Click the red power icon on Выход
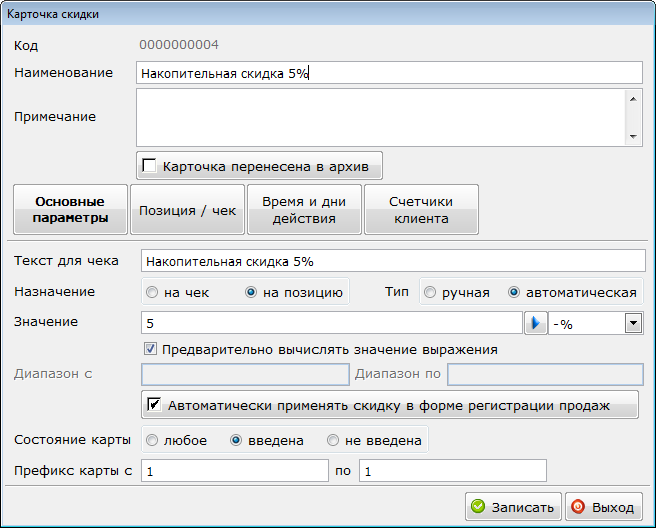656x528 pixels. tap(578, 507)
